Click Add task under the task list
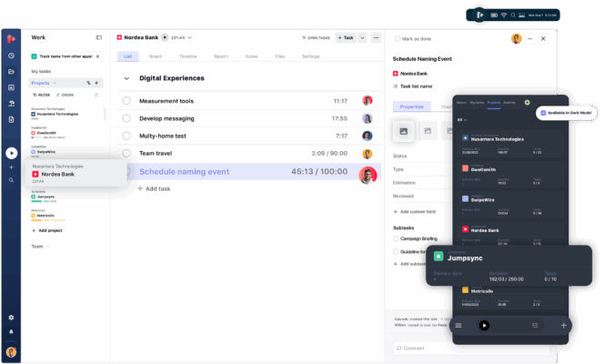605x364 pixels. (154, 188)
